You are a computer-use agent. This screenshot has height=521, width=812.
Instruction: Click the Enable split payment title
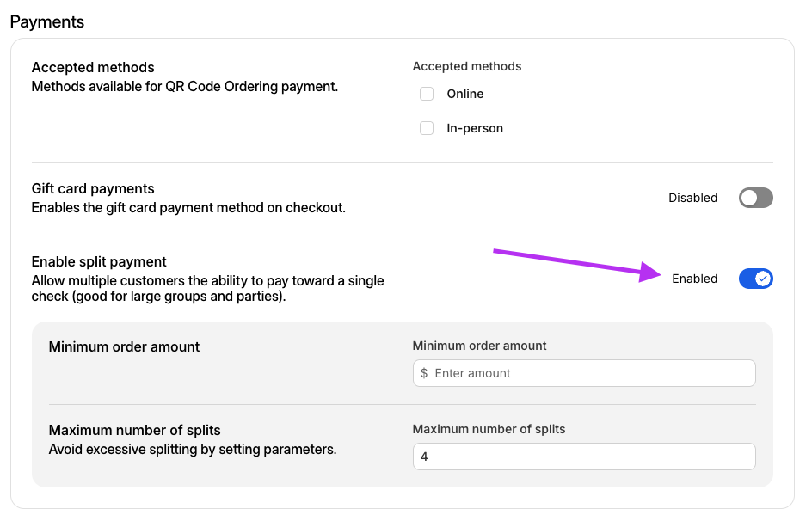[x=99, y=261]
